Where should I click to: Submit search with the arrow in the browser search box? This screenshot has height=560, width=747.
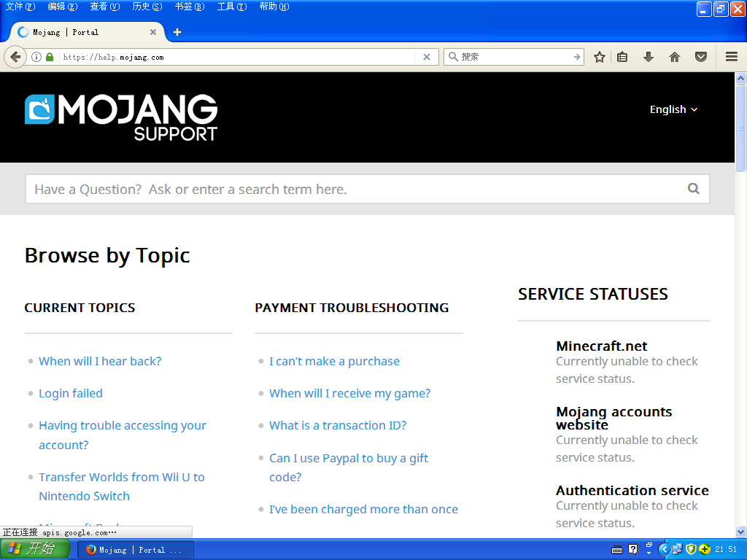(x=577, y=57)
